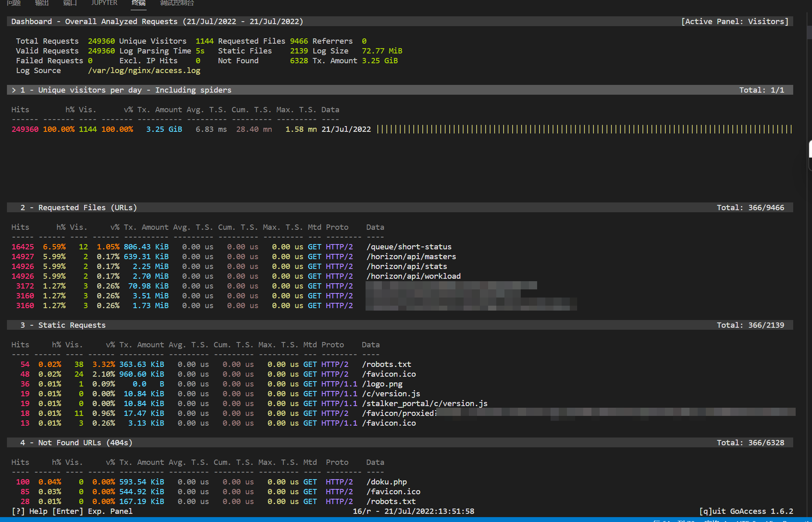Open the /robots.txt static request entry
The image size is (812, 522).
coord(386,364)
